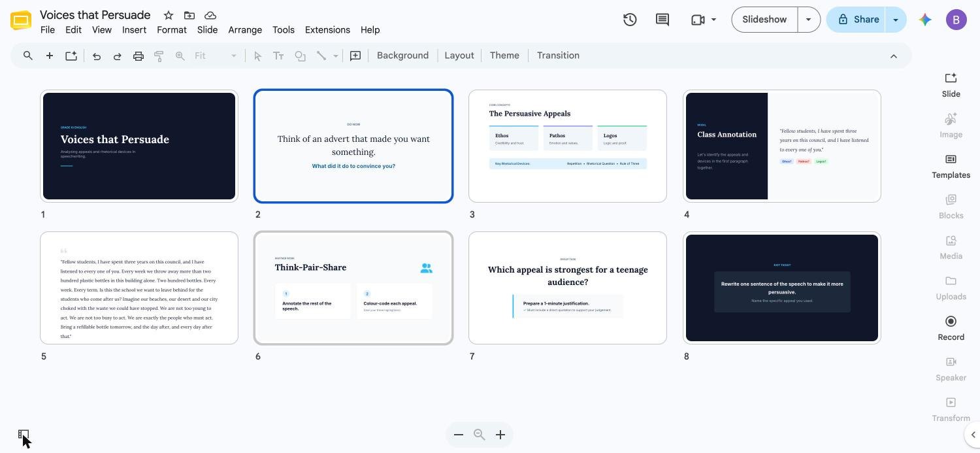Click the undo arrow icon
The image size is (980, 453).
coord(97,56)
